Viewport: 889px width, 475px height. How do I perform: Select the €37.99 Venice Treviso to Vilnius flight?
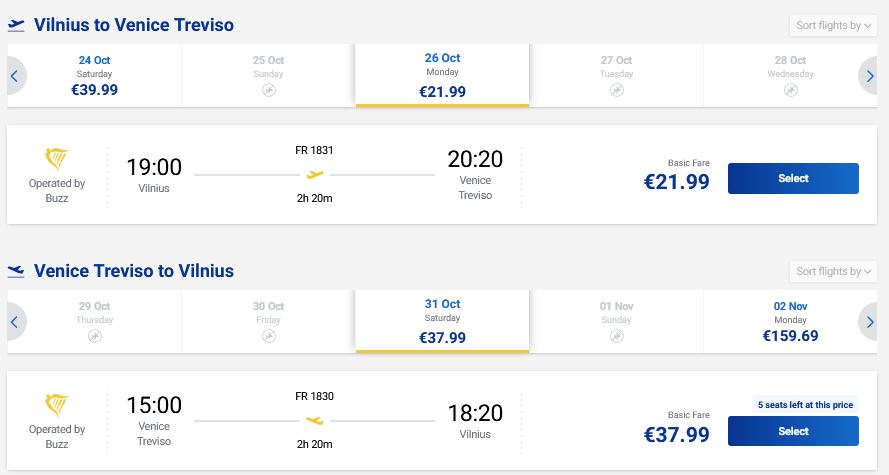point(793,431)
